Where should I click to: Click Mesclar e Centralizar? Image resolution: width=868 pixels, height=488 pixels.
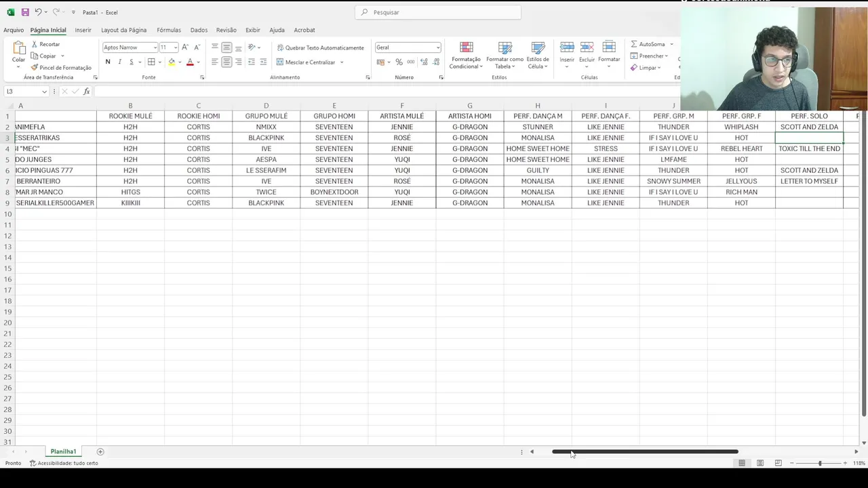pyautogui.click(x=306, y=62)
